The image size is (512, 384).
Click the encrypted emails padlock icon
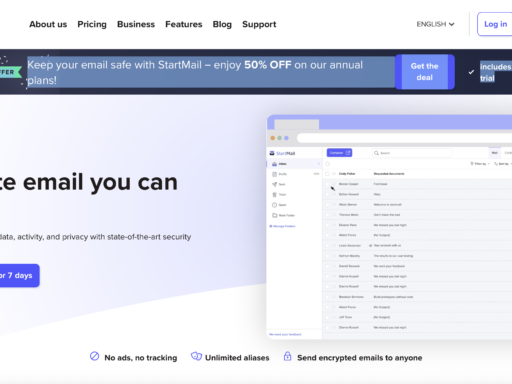[287, 356]
